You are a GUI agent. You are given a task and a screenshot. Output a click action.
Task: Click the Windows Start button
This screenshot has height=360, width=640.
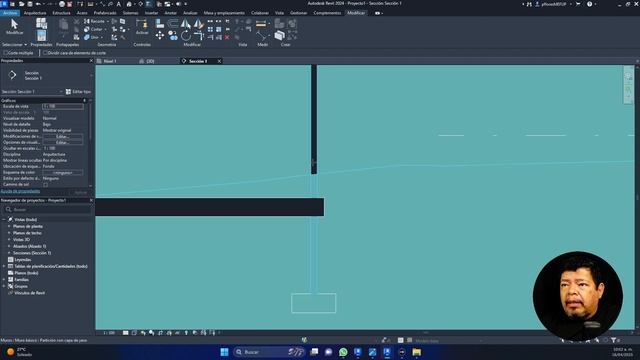[224, 352]
